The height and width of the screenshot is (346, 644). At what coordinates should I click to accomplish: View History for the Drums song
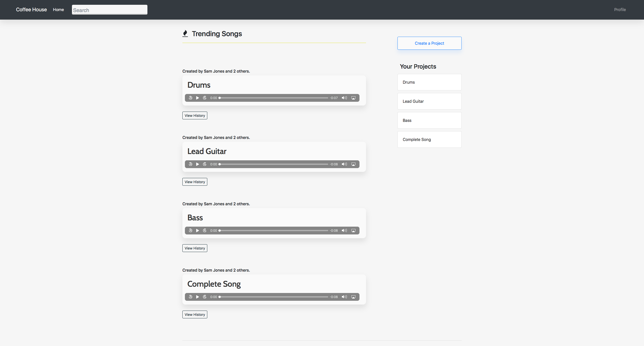[x=195, y=116]
